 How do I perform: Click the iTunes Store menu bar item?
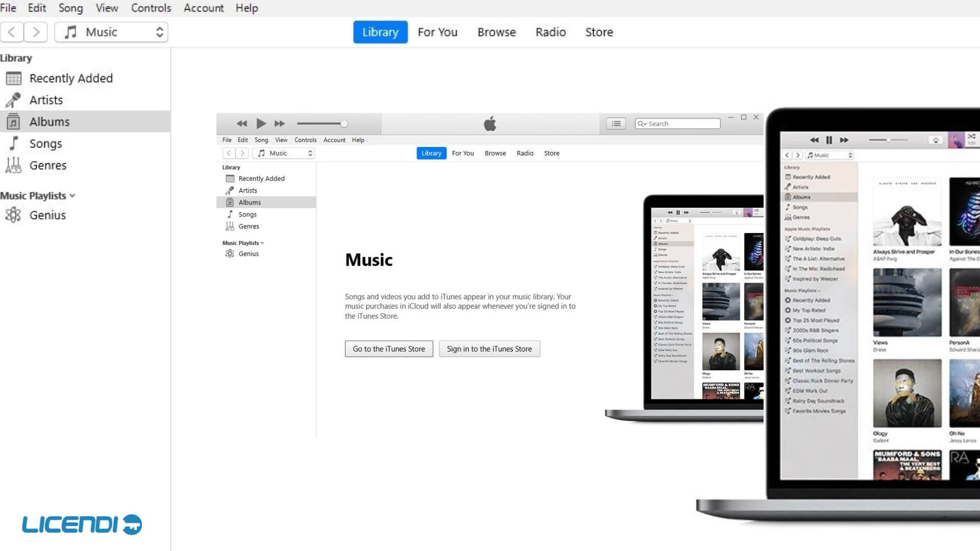[598, 32]
